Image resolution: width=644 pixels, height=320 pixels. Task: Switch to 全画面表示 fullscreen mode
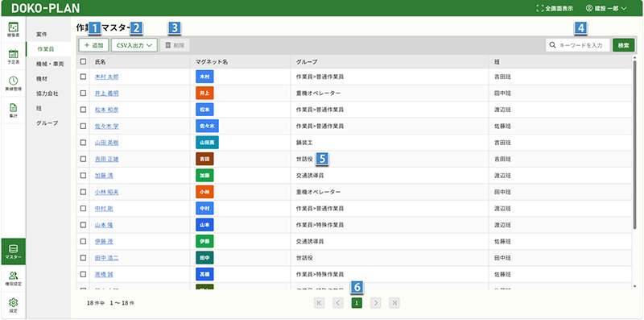[x=555, y=8]
